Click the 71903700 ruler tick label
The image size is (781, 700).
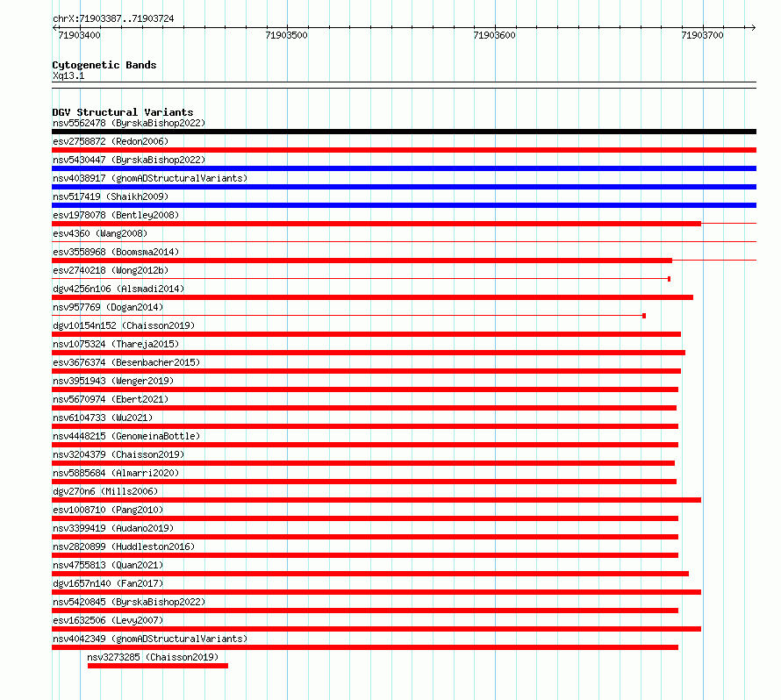pyautogui.click(x=702, y=35)
